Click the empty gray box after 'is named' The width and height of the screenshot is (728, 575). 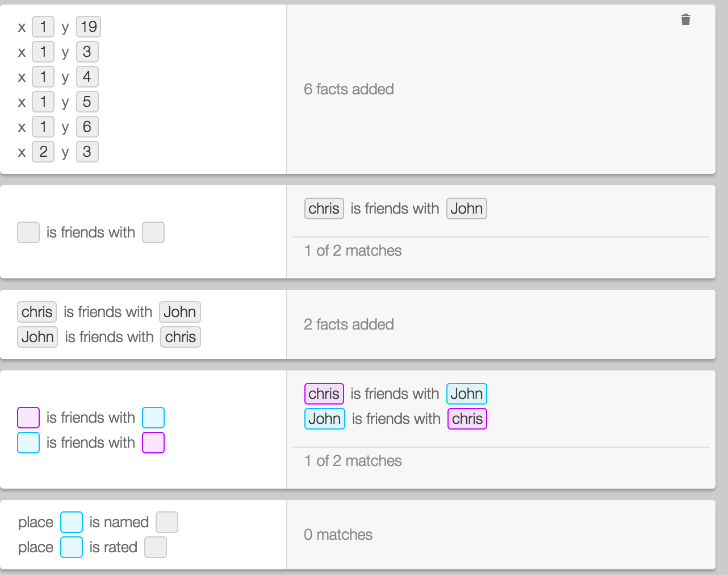167,522
